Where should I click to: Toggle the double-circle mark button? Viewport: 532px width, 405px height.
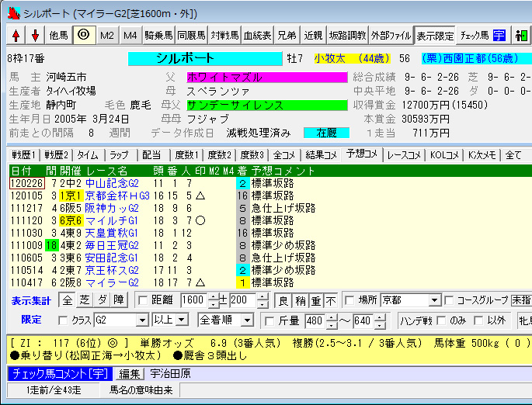click(85, 36)
